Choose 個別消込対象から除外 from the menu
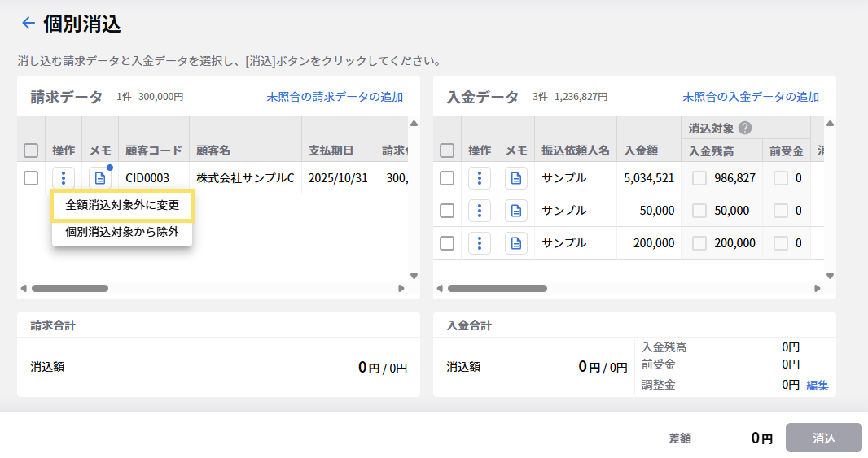This screenshot has height=458, width=868. pos(122,231)
